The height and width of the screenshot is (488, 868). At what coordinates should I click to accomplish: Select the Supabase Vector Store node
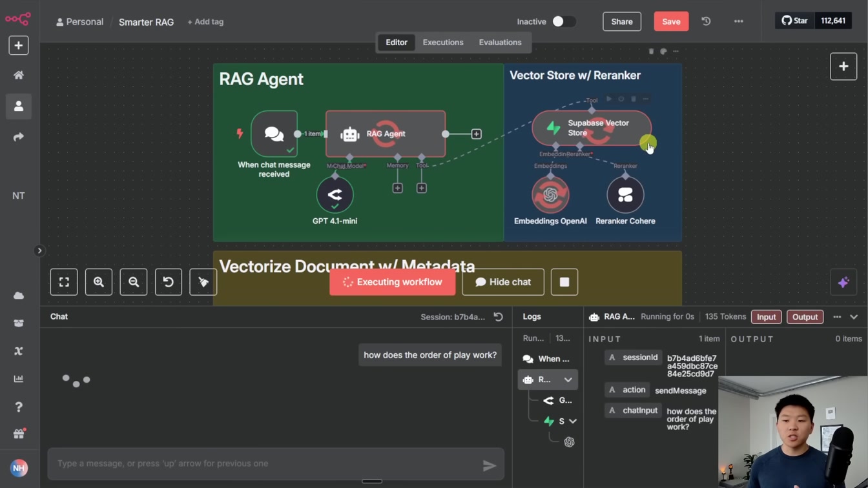[592, 128]
